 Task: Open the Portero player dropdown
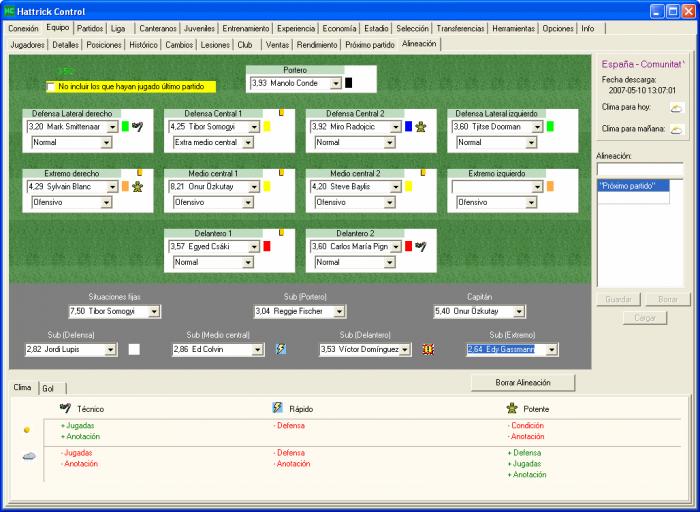[336, 83]
